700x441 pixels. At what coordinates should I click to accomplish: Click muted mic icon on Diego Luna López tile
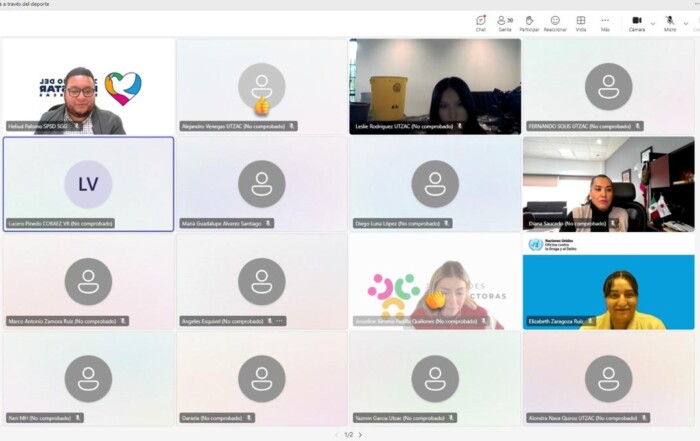point(446,223)
